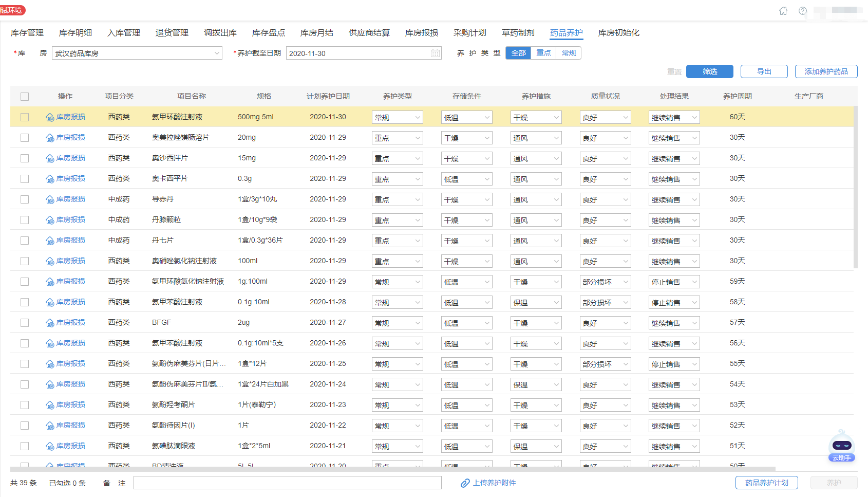Check the box for 奥美拉唑镁肠溶片 row

[25, 138]
